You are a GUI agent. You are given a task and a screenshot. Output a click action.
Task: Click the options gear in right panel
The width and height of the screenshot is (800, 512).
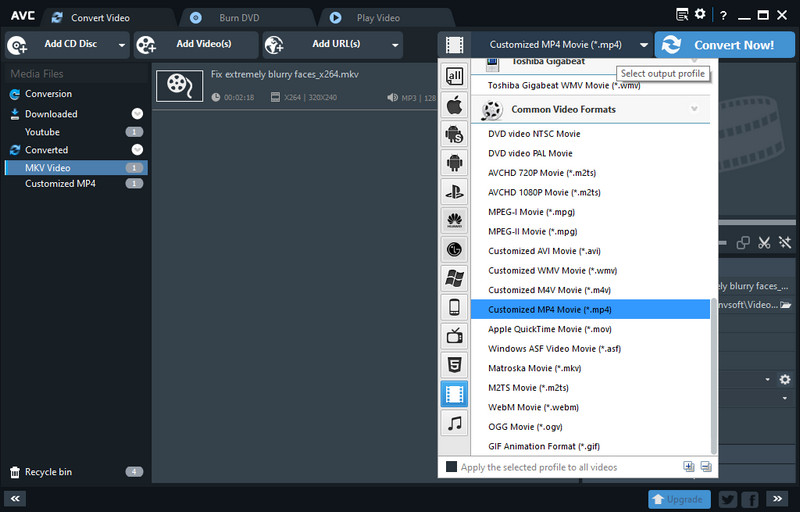tap(785, 379)
